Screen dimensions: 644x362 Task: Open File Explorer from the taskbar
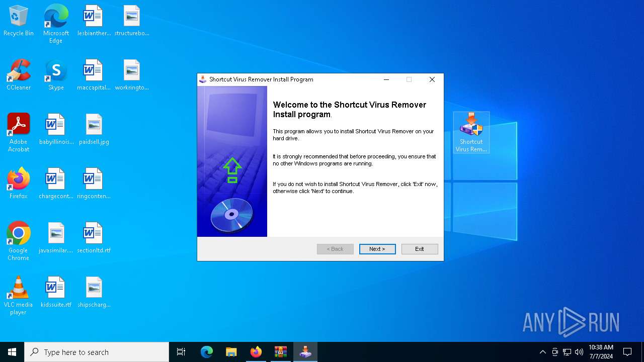coord(231,352)
